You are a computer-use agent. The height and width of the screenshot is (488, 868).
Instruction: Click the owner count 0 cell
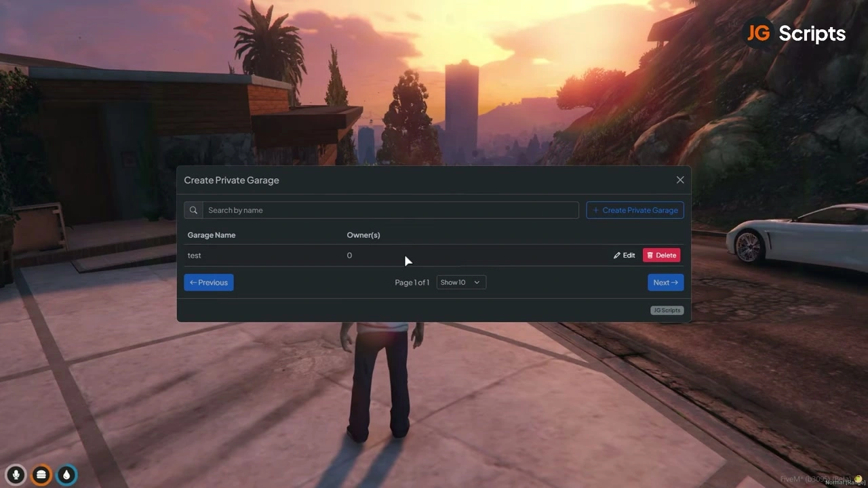pyautogui.click(x=349, y=256)
